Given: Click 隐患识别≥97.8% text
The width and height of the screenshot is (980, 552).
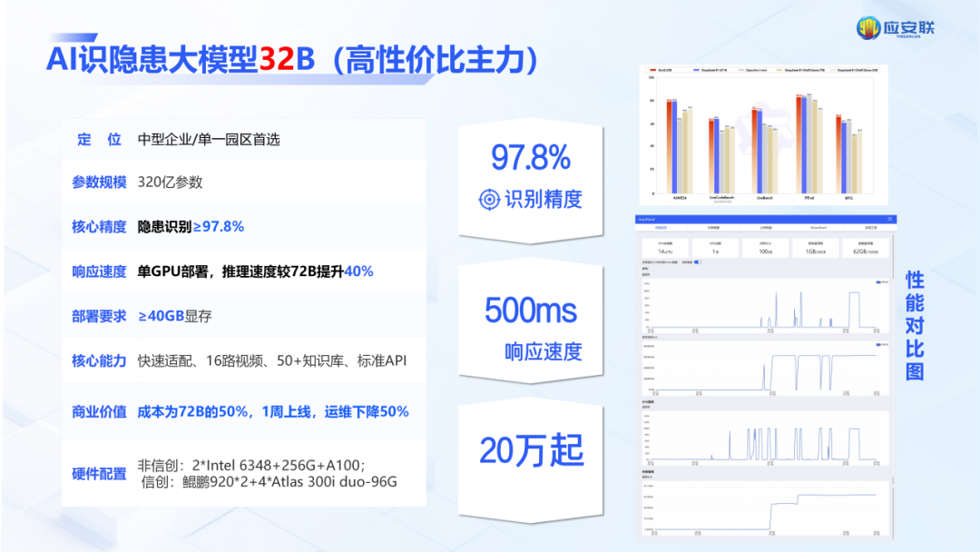Looking at the screenshot, I should point(191,226).
